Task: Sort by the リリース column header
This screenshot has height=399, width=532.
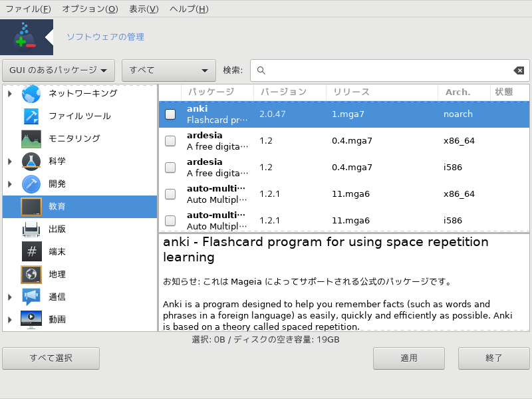Action: (x=382, y=92)
